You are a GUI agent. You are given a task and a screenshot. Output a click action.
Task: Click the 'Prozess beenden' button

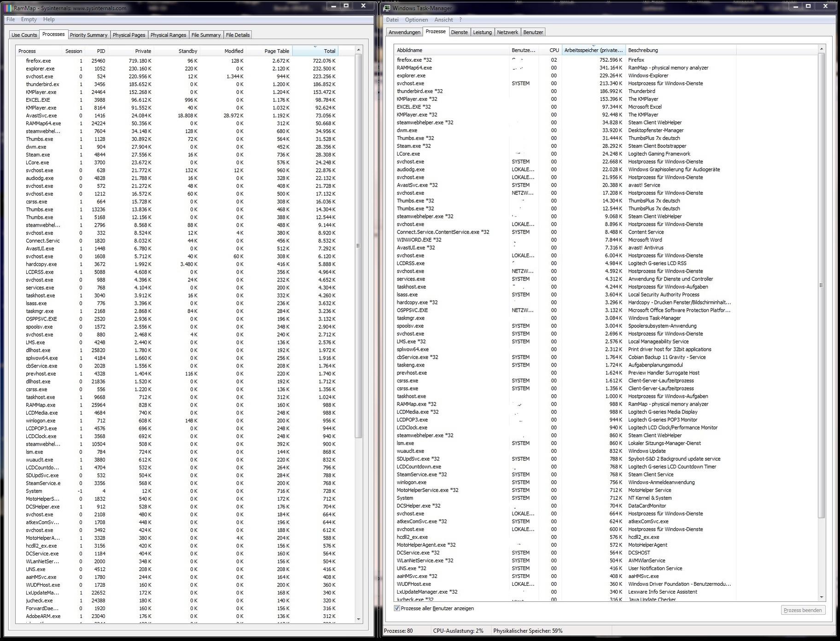coord(803,610)
